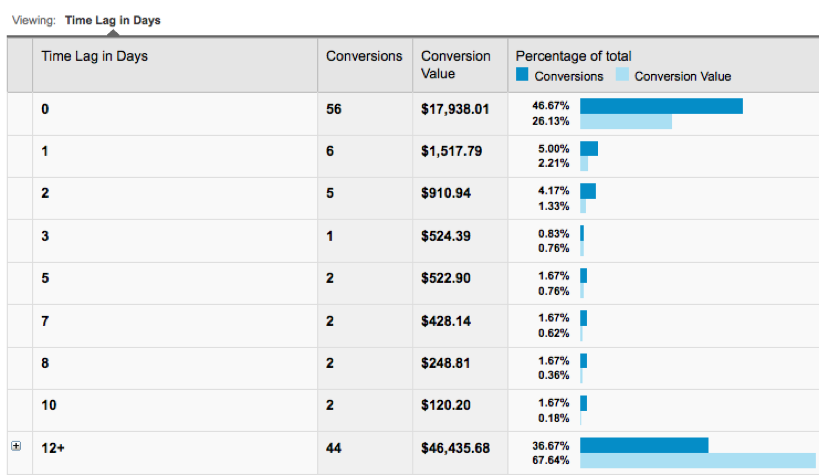Click the 56 conversions cell
820x475 pixels.
(x=334, y=109)
